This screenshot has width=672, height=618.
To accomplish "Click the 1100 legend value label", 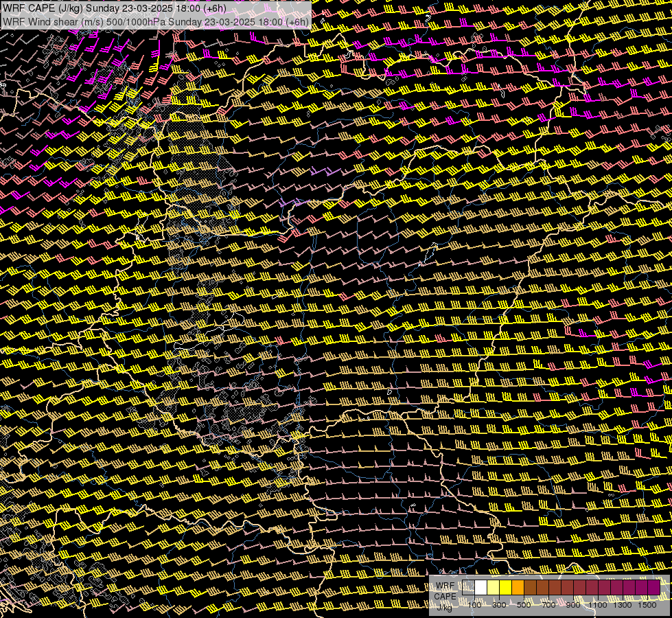I will 598,605.
